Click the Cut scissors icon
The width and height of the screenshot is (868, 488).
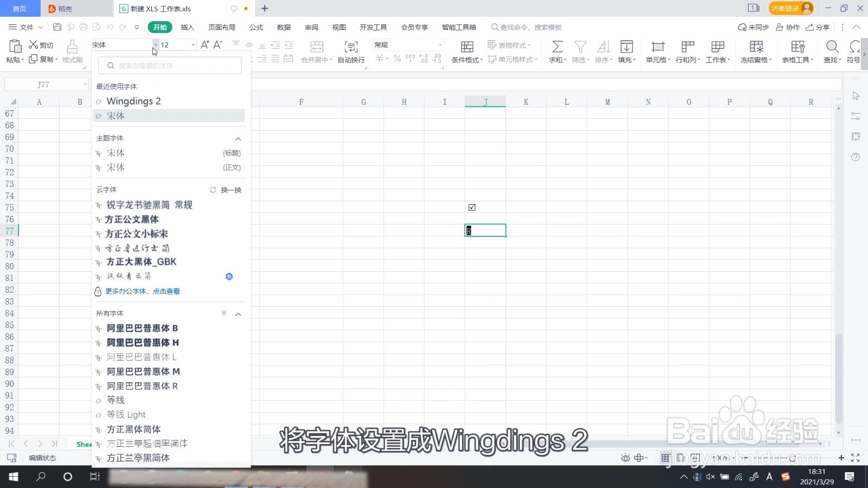34,45
